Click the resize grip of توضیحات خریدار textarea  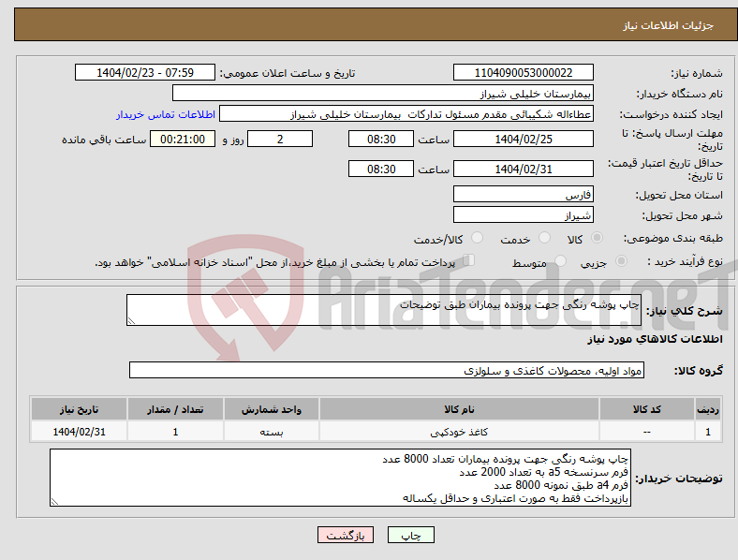pos(54,502)
